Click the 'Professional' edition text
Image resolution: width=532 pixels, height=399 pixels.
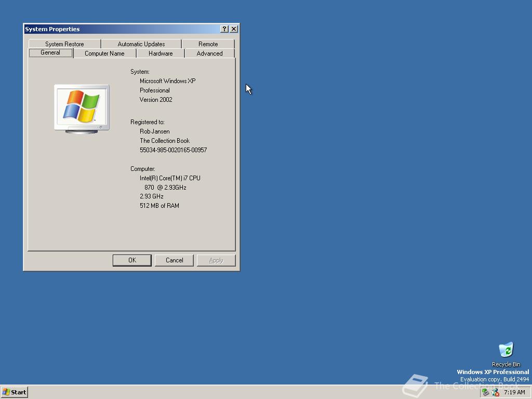(155, 90)
